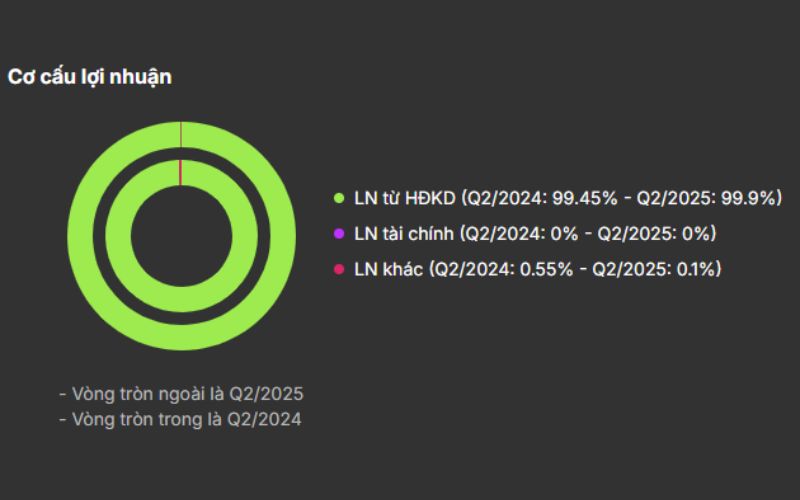
Task: Click the green LN từ HĐKD legend dot
Action: coord(338,198)
